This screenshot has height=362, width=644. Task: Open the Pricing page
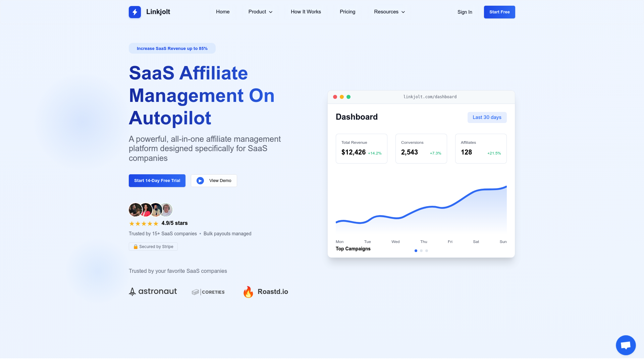point(347,12)
